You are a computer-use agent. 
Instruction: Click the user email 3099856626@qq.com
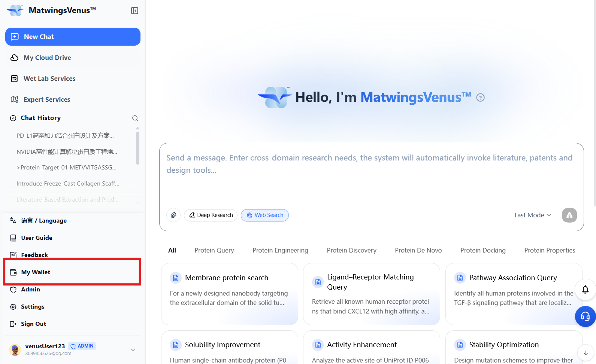click(48, 354)
